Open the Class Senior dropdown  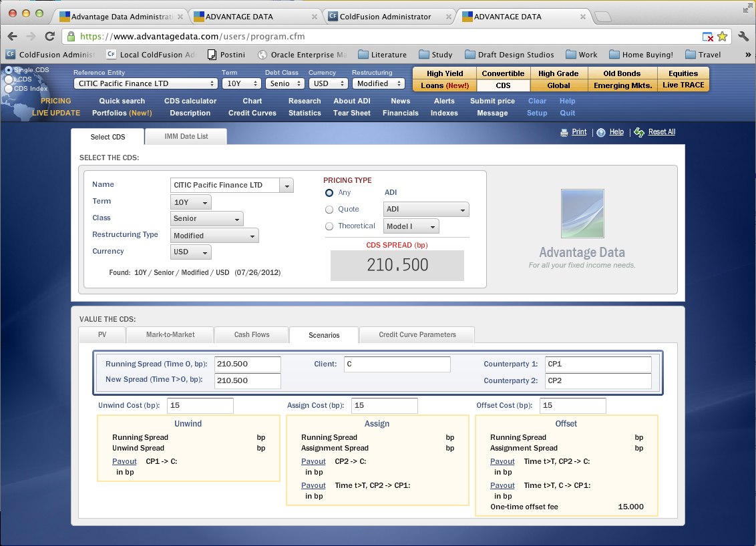point(207,219)
